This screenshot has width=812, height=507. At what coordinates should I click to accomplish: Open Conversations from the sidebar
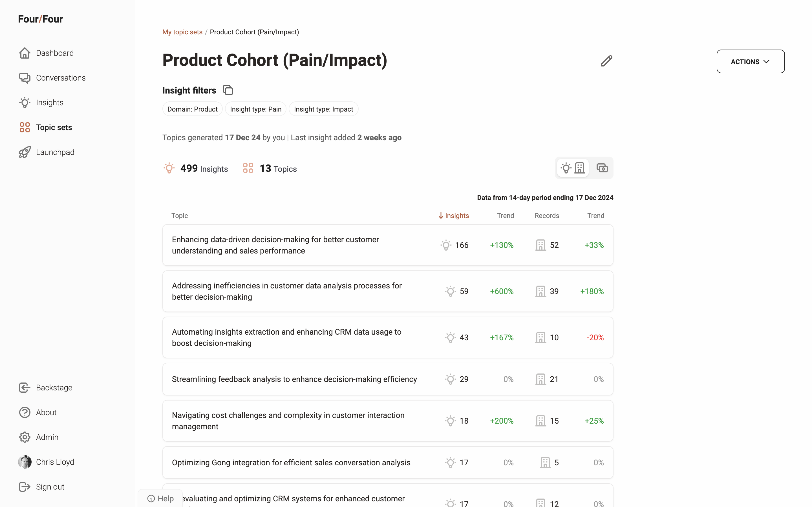click(x=60, y=78)
